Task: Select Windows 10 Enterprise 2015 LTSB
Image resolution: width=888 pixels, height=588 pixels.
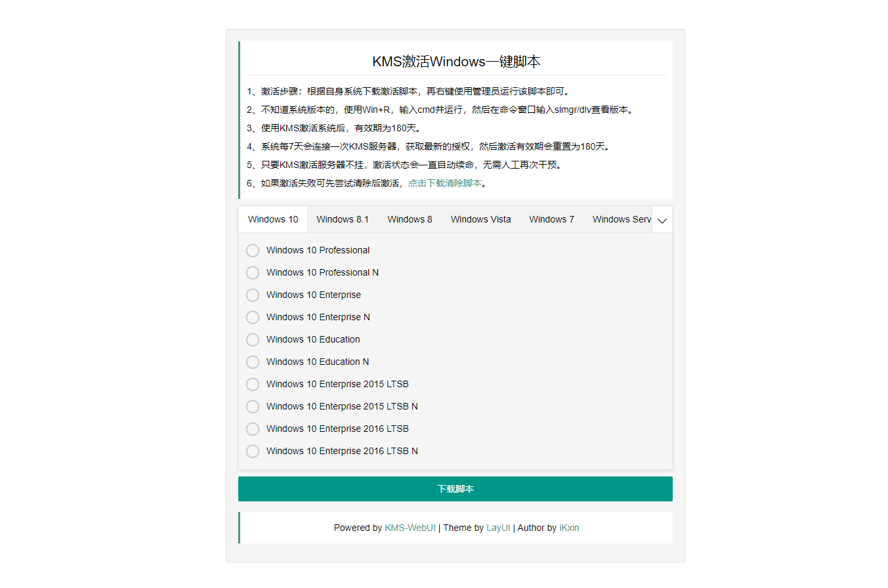Action: (253, 384)
